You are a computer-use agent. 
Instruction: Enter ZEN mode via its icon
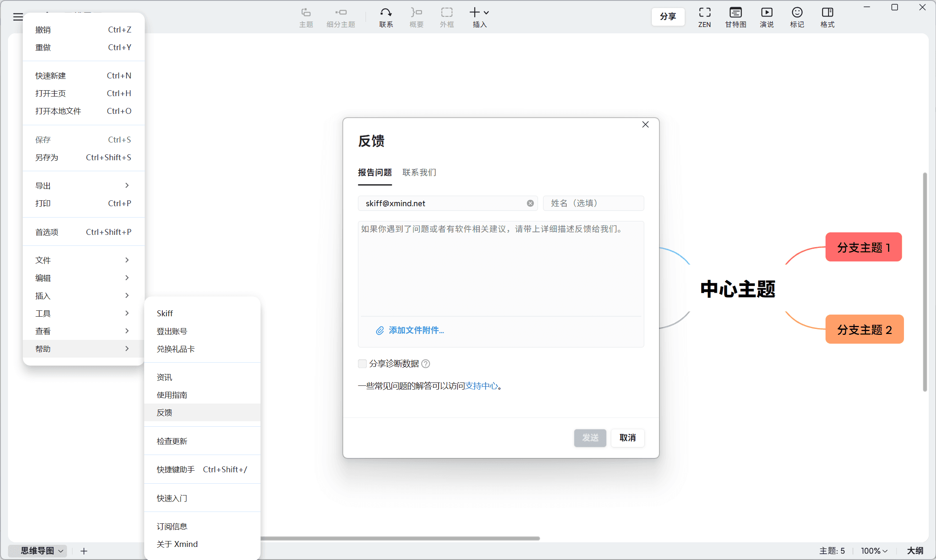click(705, 13)
